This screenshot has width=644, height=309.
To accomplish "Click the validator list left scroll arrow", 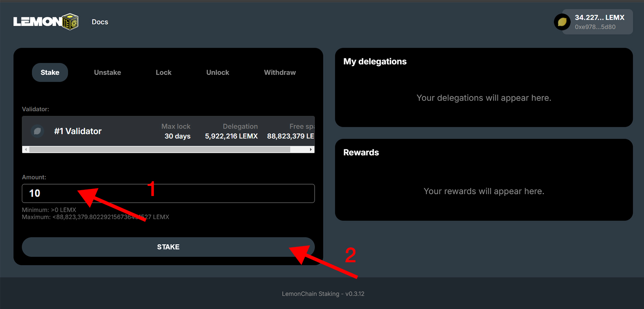I will [x=26, y=149].
